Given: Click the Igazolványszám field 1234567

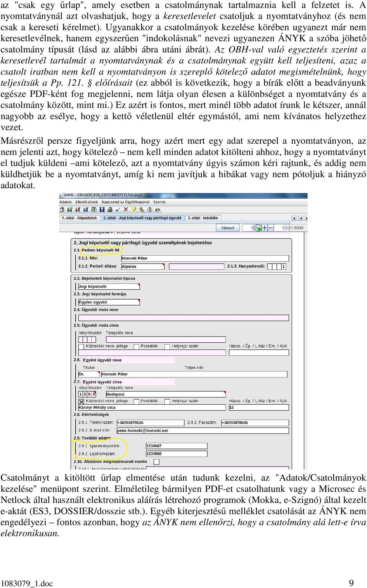Looking at the screenshot, I should 177,446.
